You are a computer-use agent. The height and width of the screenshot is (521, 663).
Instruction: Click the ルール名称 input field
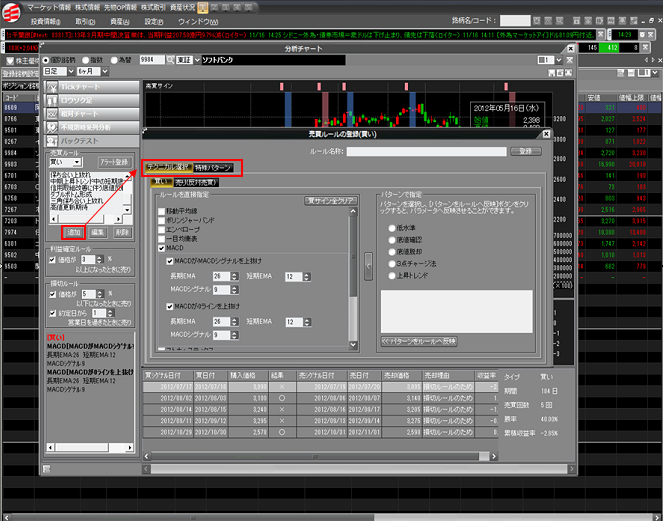tap(427, 151)
